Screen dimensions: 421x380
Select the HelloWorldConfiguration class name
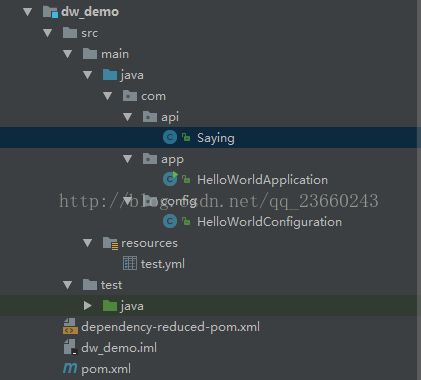pos(270,222)
